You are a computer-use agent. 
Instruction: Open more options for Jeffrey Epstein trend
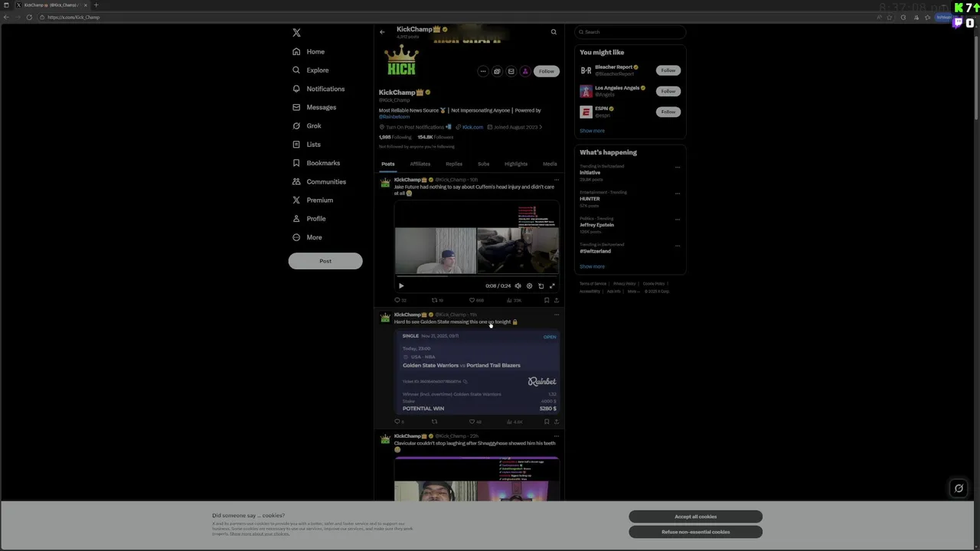point(678,220)
